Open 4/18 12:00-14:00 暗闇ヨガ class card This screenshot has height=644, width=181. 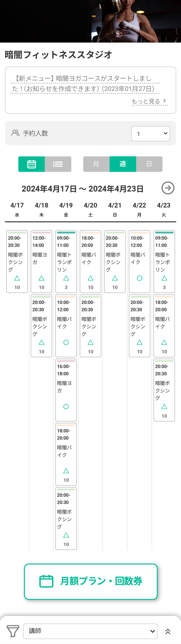pyautogui.click(x=42, y=261)
